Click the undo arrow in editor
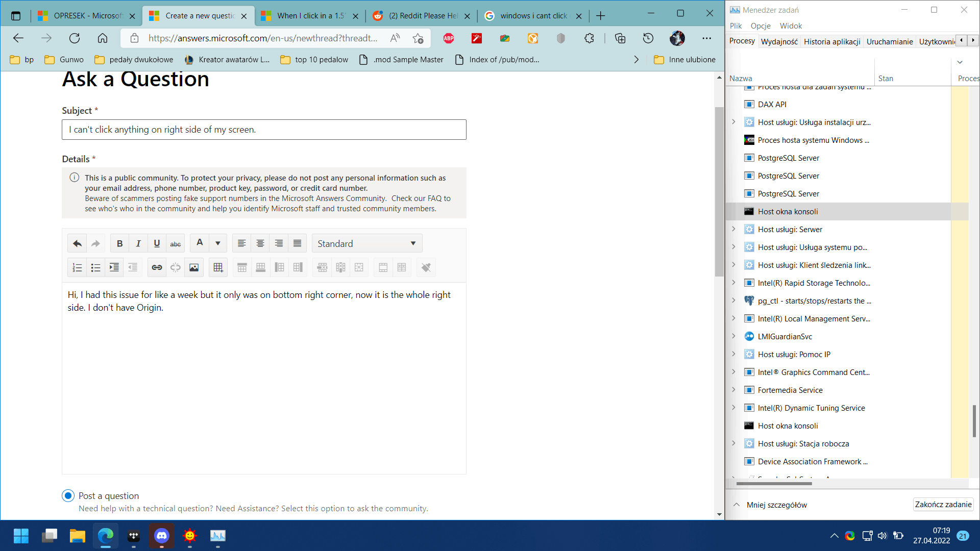 pos(77,243)
